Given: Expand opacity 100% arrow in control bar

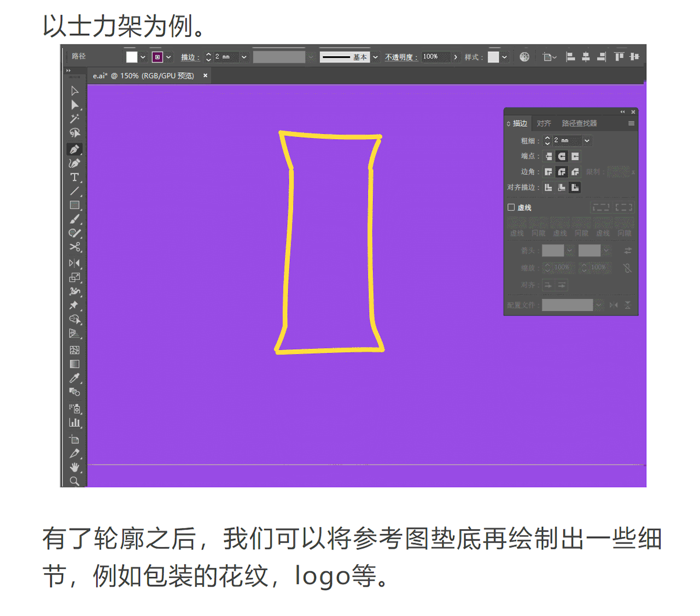Looking at the screenshot, I should pos(456,57).
